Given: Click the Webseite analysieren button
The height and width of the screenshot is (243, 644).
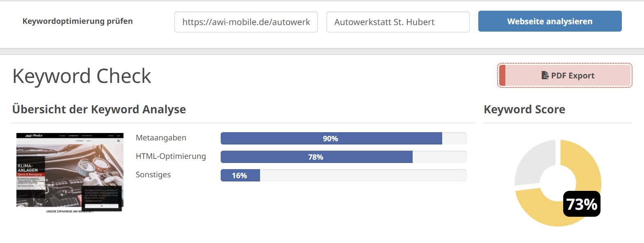Looking at the screenshot, I should 550,21.
